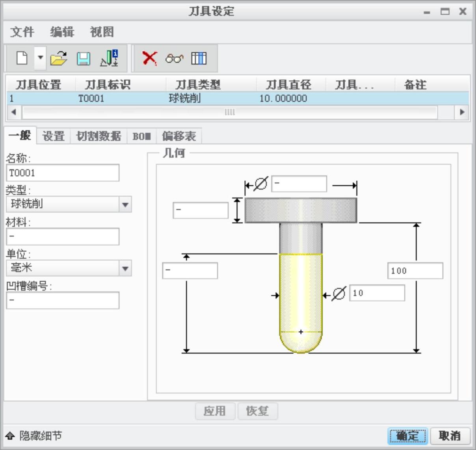The image size is (476, 450).
Task: Click the 应用 button
Action: 215,411
